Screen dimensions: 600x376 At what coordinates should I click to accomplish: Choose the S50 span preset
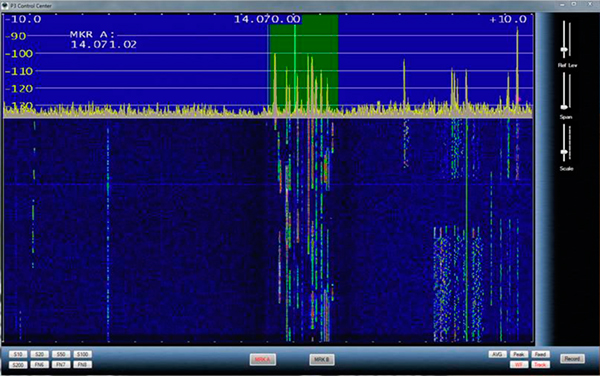(60, 354)
